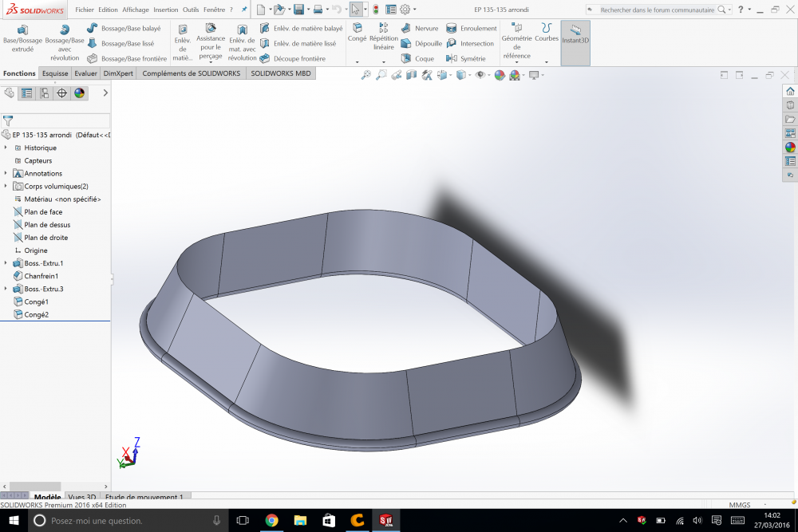Select the Symétrie mirror tool
Screen dimensions: 798x532
pos(466,58)
